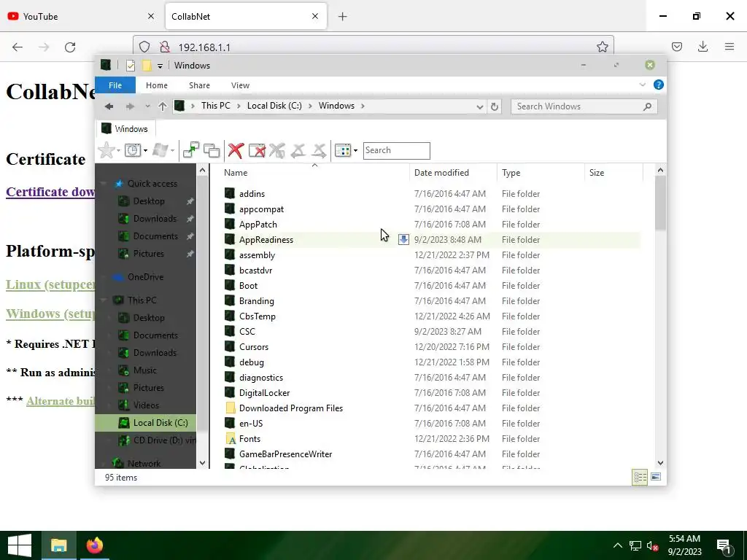Go back in File Explorer
The width and height of the screenshot is (747, 560).
tap(109, 106)
